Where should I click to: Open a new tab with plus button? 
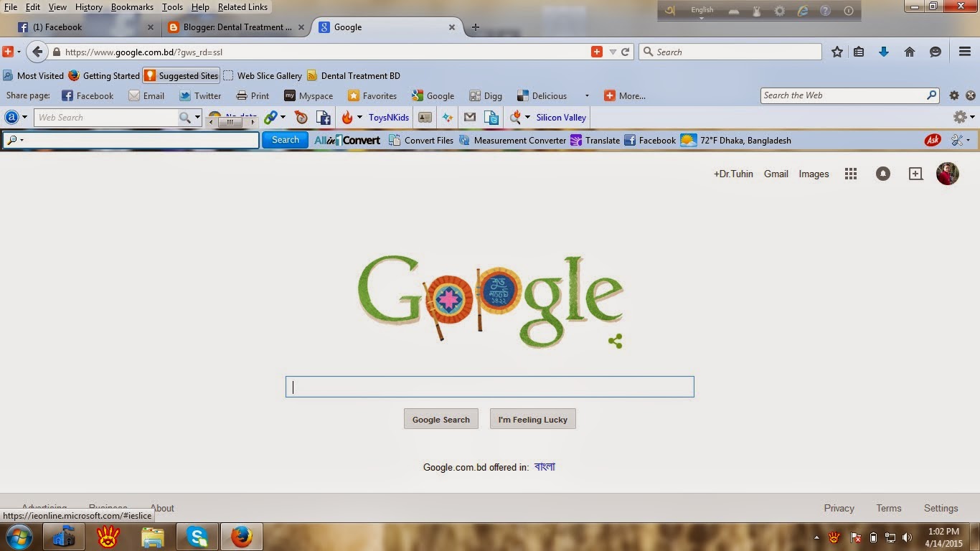point(475,27)
